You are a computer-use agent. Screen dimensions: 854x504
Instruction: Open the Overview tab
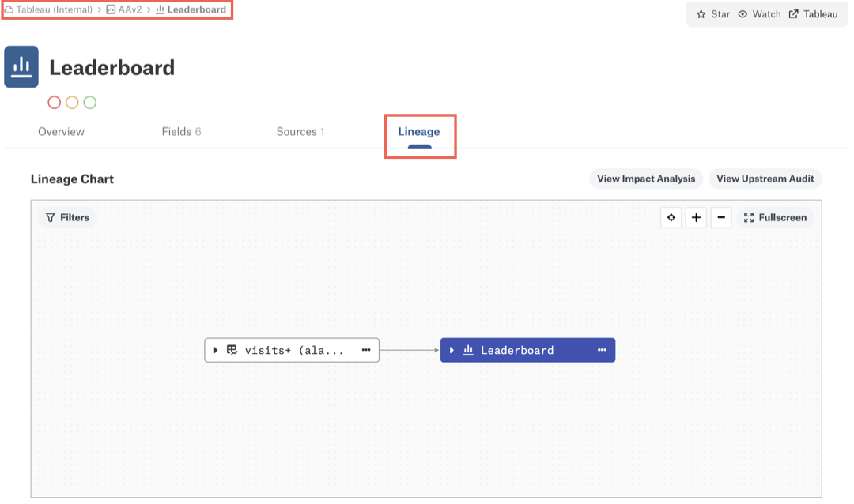tap(61, 132)
